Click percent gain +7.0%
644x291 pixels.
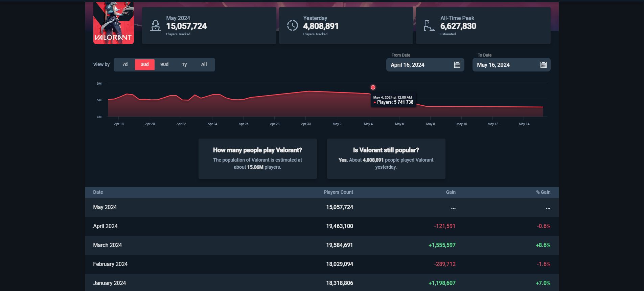click(x=543, y=283)
